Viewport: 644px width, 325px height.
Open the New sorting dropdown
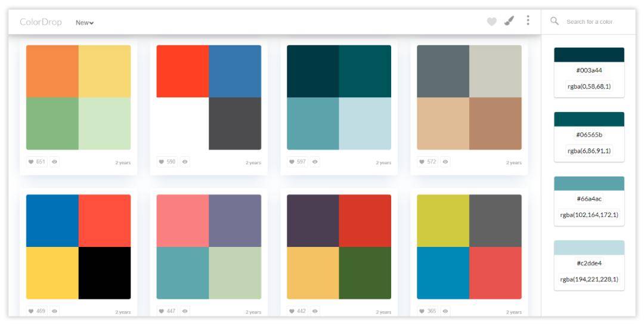click(85, 23)
